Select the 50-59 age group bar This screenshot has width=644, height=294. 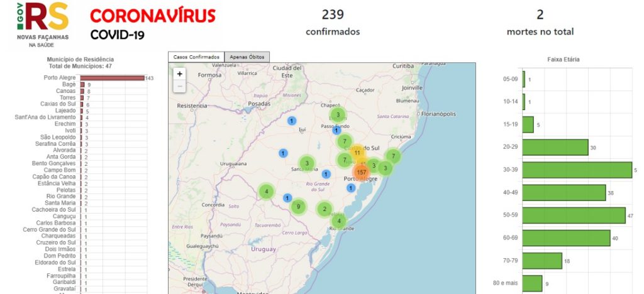[x=574, y=215]
